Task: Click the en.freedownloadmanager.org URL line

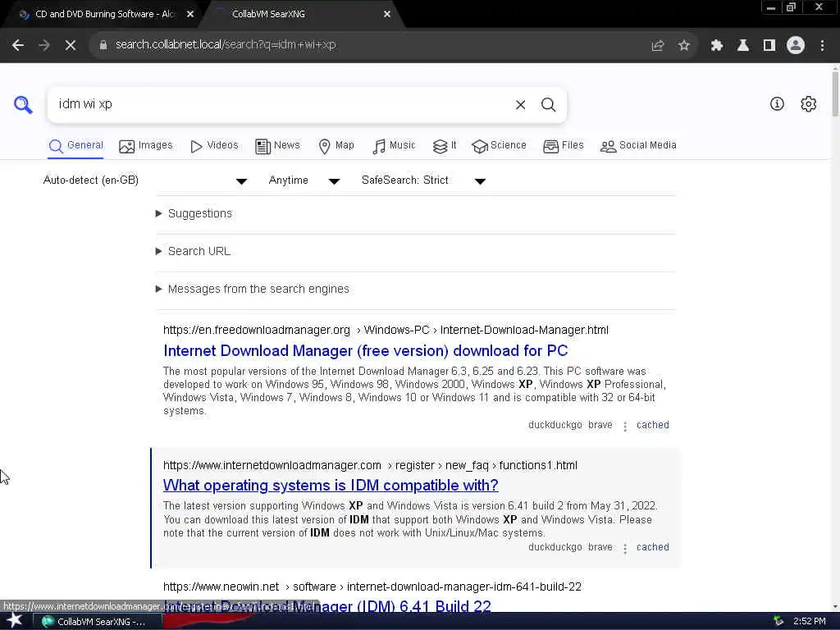Action: point(386,330)
